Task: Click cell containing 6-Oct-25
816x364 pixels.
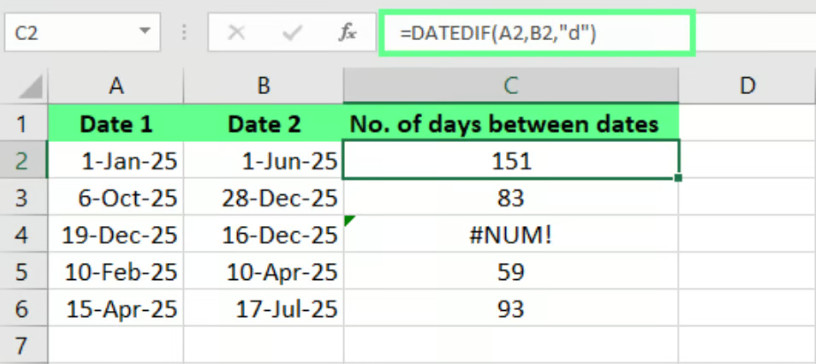Action: [x=116, y=198]
